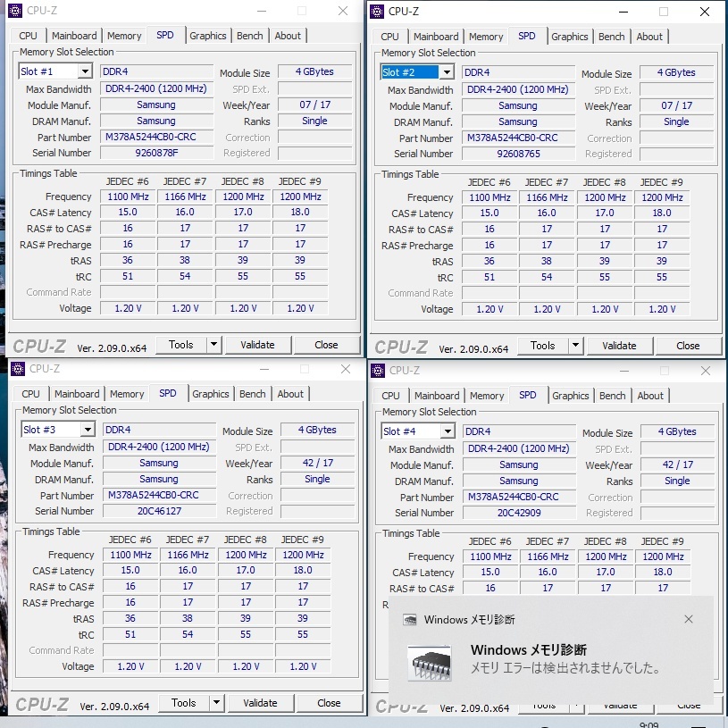Open Memory tab in Slot #2 window
The height and width of the screenshot is (728, 728).
(x=486, y=37)
